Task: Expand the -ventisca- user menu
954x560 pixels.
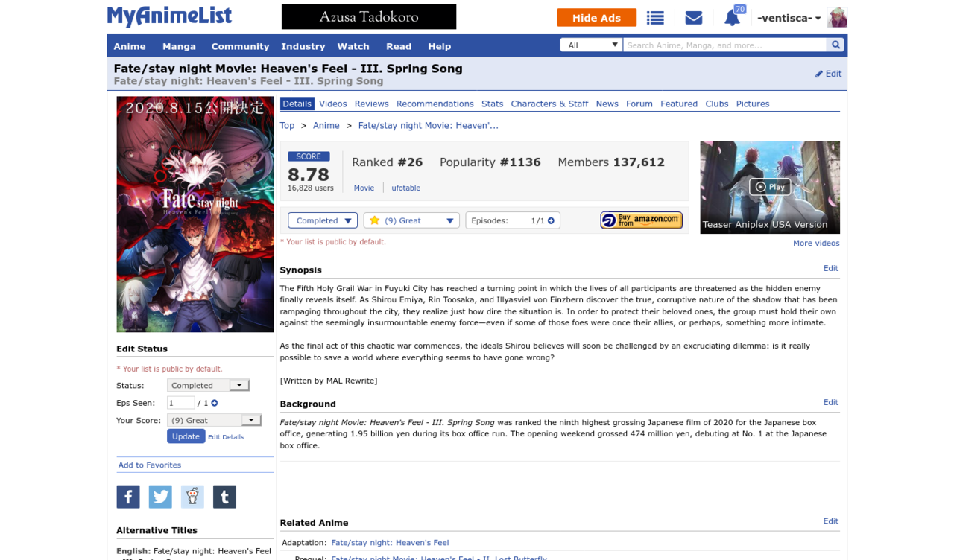Action: pyautogui.click(x=789, y=18)
